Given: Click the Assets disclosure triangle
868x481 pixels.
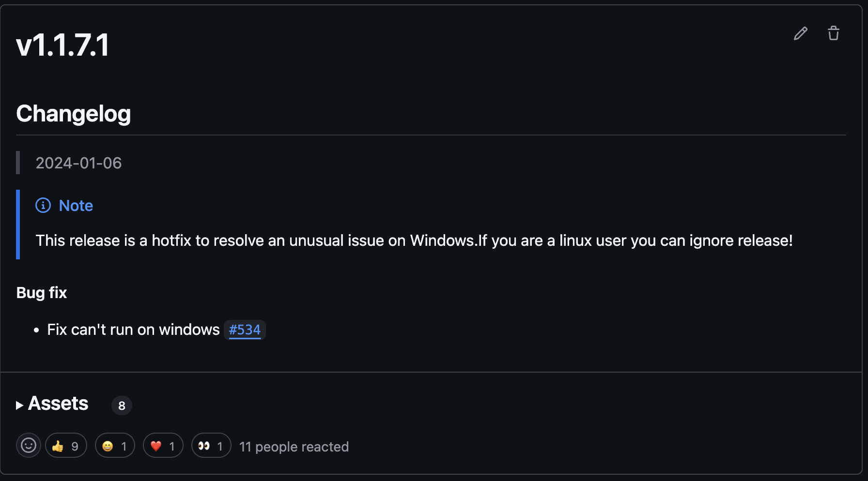Looking at the screenshot, I should tap(20, 405).
